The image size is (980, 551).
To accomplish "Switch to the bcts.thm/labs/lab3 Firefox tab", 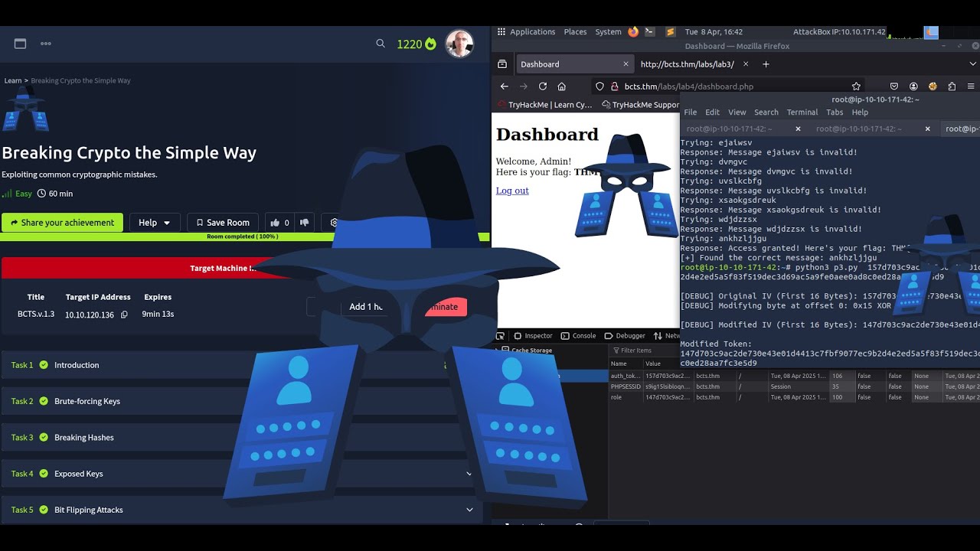I will (x=687, y=64).
